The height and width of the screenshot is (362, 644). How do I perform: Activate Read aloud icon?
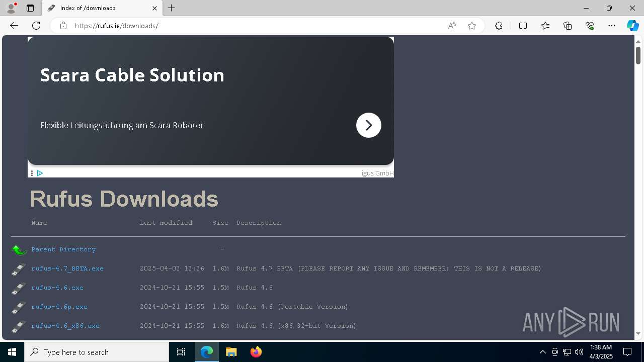point(452,26)
